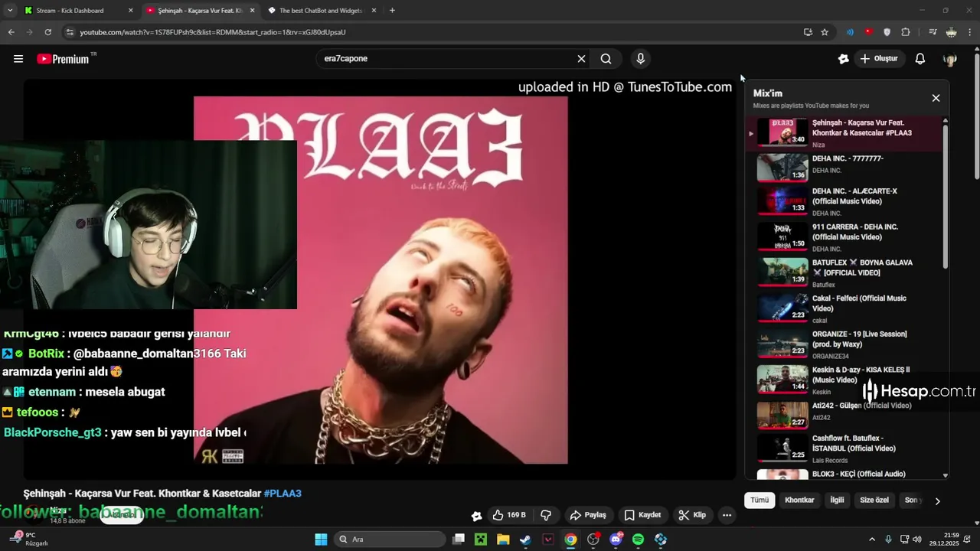Go back in browser history
The height and width of the screenshot is (551, 980).
point(11,32)
